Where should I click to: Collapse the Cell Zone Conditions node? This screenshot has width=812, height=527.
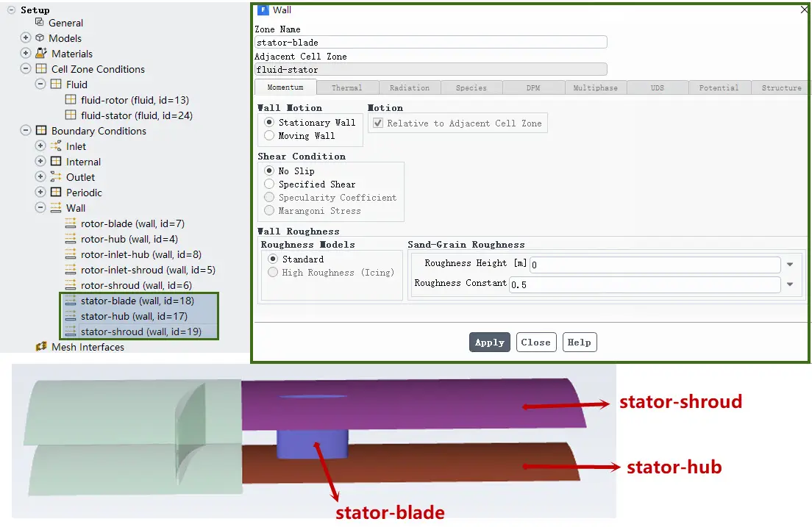25,68
